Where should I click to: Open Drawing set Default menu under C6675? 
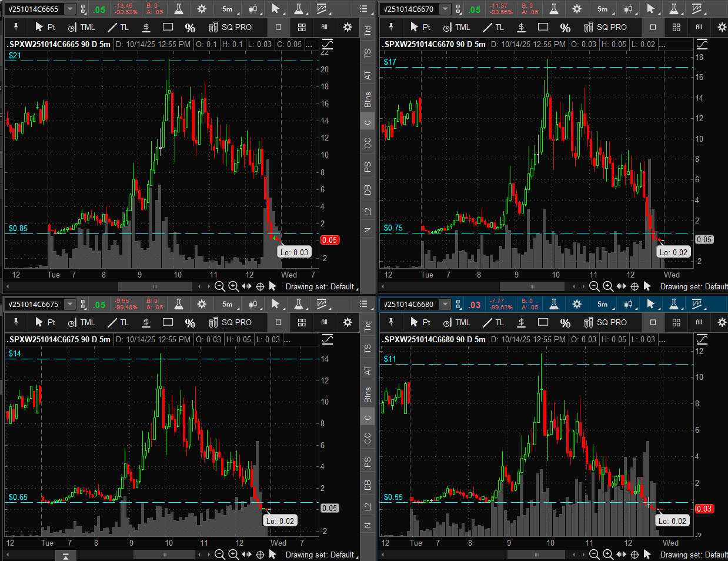point(320,555)
